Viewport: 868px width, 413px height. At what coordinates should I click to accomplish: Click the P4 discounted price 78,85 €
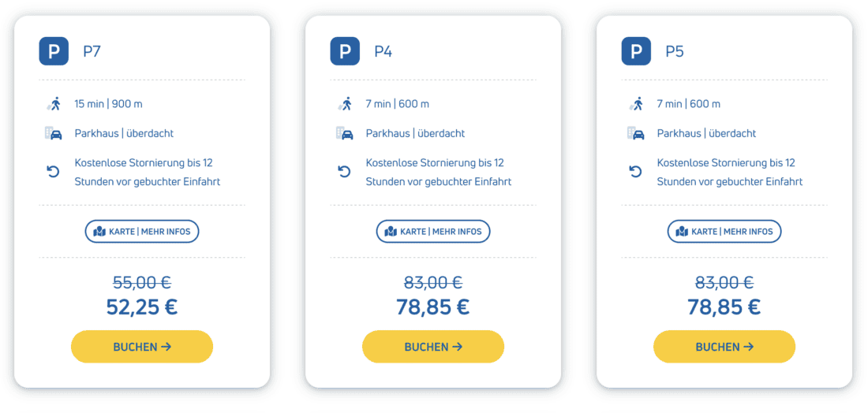click(433, 307)
